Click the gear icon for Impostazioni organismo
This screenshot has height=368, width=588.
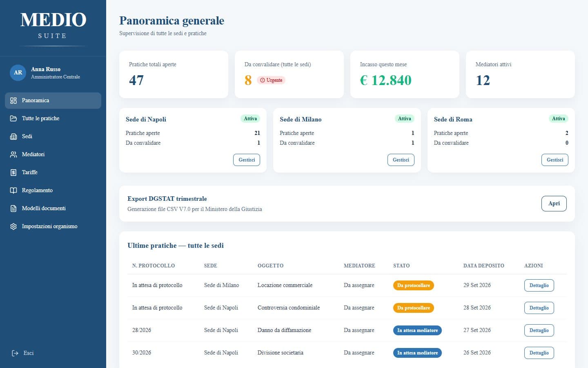pyautogui.click(x=13, y=227)
